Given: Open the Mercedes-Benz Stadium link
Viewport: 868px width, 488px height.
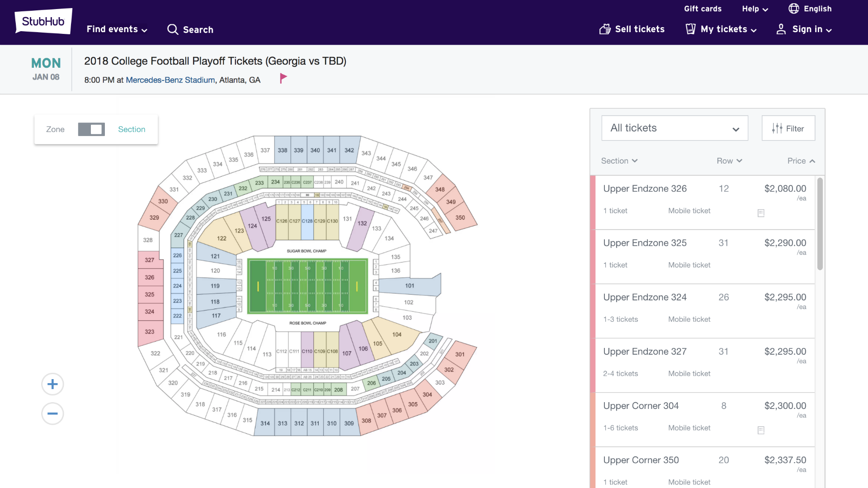Looking at the screenshot, I should [x=170, y=80].
